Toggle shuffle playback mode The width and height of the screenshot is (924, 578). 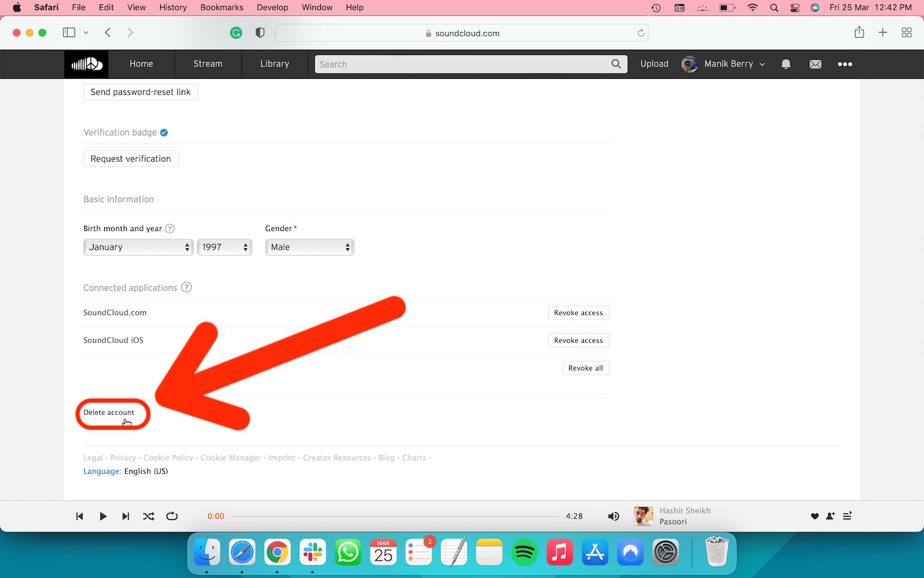(148, 516)
